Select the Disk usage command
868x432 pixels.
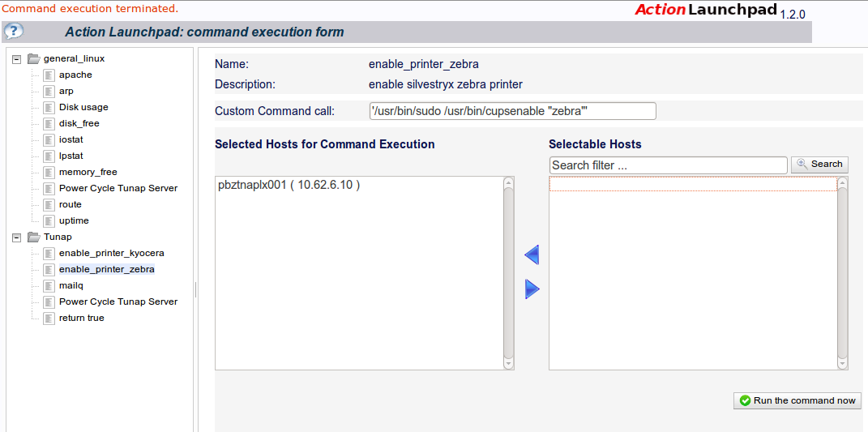click(83, 108)
